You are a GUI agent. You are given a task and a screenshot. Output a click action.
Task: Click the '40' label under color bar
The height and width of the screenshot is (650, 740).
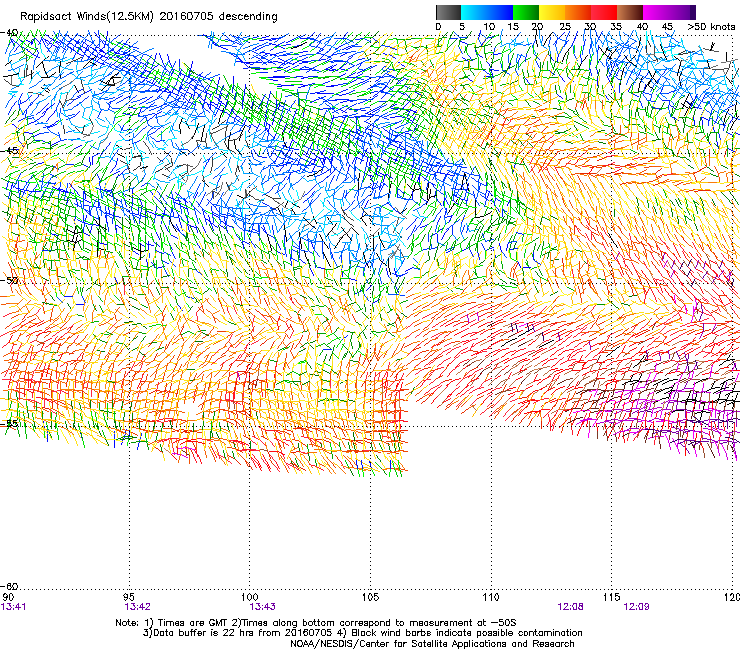(642, 27)
